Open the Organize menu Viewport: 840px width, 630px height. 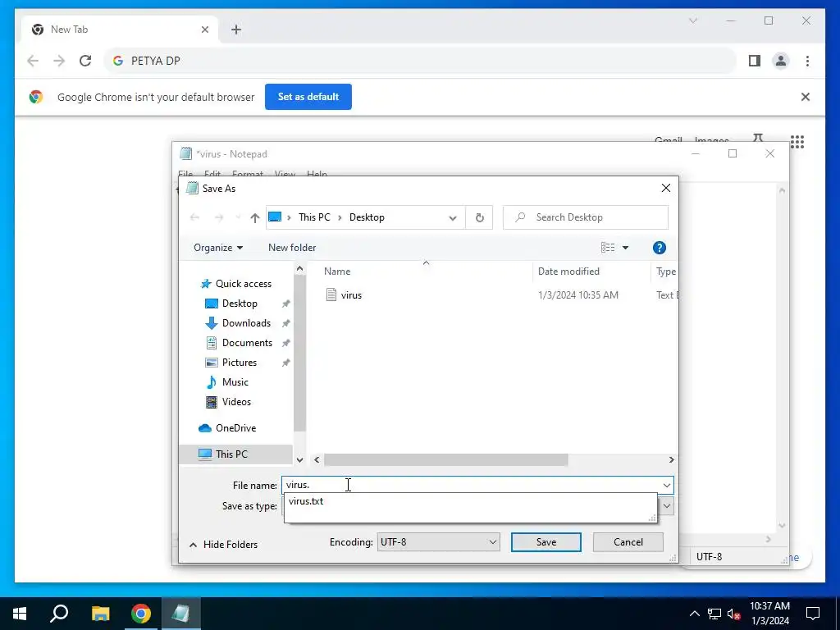pos(218,248)
